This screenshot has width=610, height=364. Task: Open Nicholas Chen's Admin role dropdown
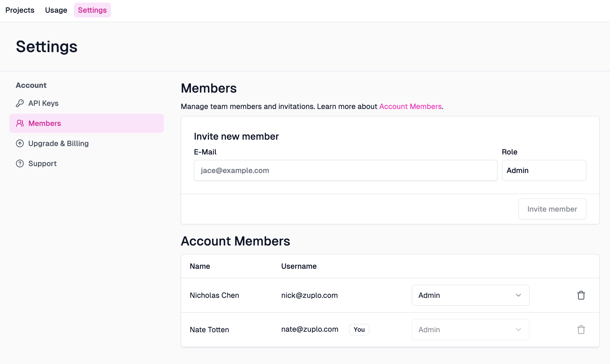click(x=470, y=295)
